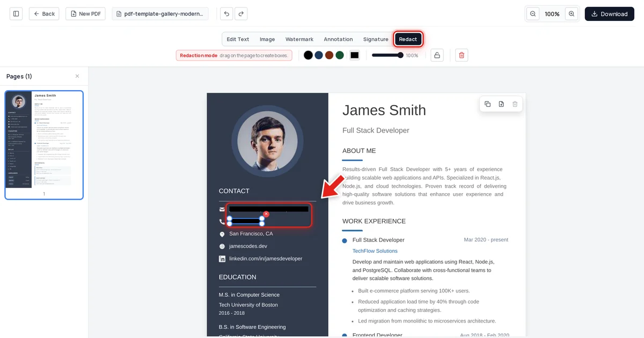Add a new page with the page-plus icon
Viewport: 644px width, 338px height.
501,104
